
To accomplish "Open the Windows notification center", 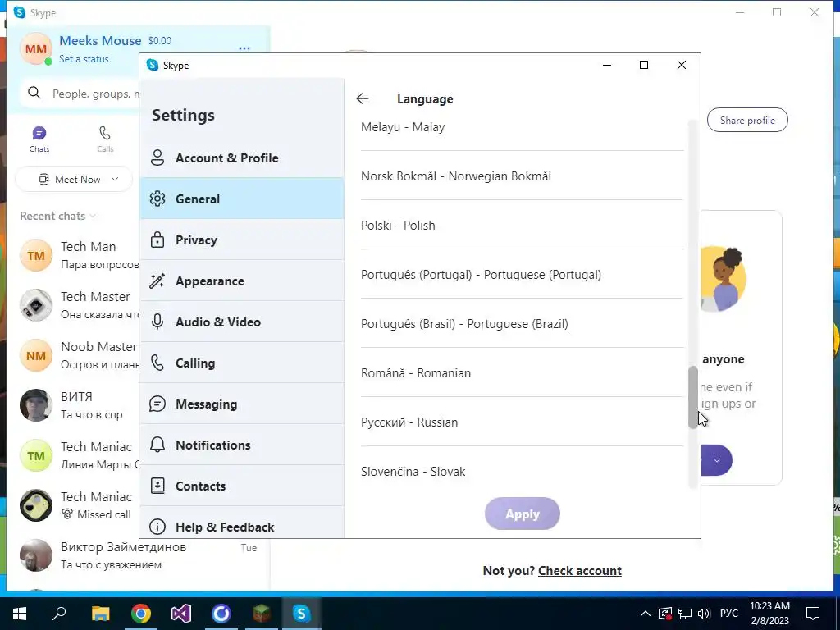I will tap(813, 614).
